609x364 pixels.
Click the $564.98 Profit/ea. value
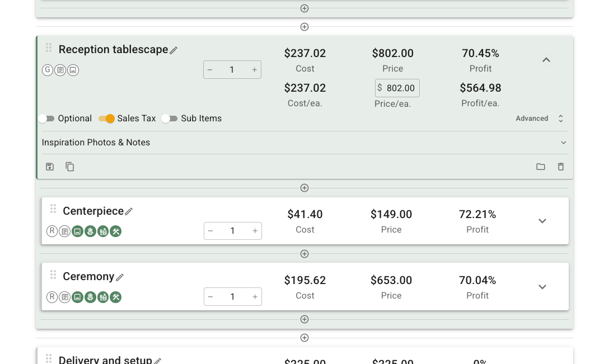coord(480,88)
